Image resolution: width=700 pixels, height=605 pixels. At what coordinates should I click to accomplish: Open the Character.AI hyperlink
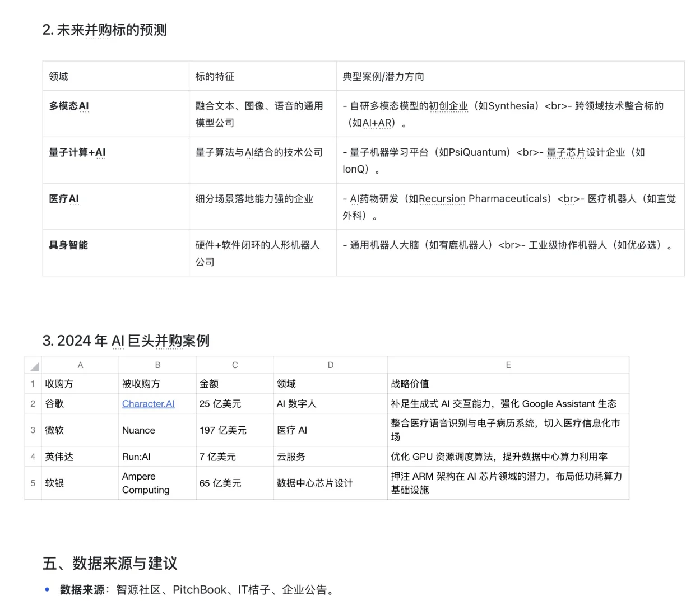[149, 403]
